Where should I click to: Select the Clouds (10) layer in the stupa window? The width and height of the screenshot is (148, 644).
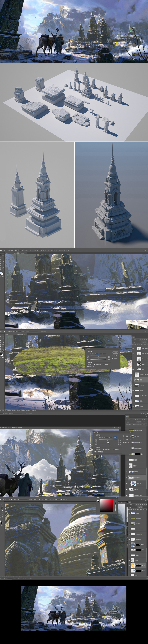click(137, 540)
